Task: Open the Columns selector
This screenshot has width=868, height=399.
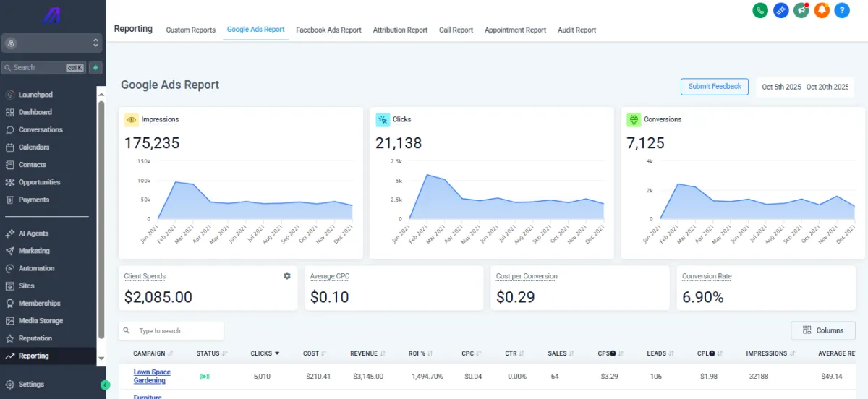Action: point(823,330)
